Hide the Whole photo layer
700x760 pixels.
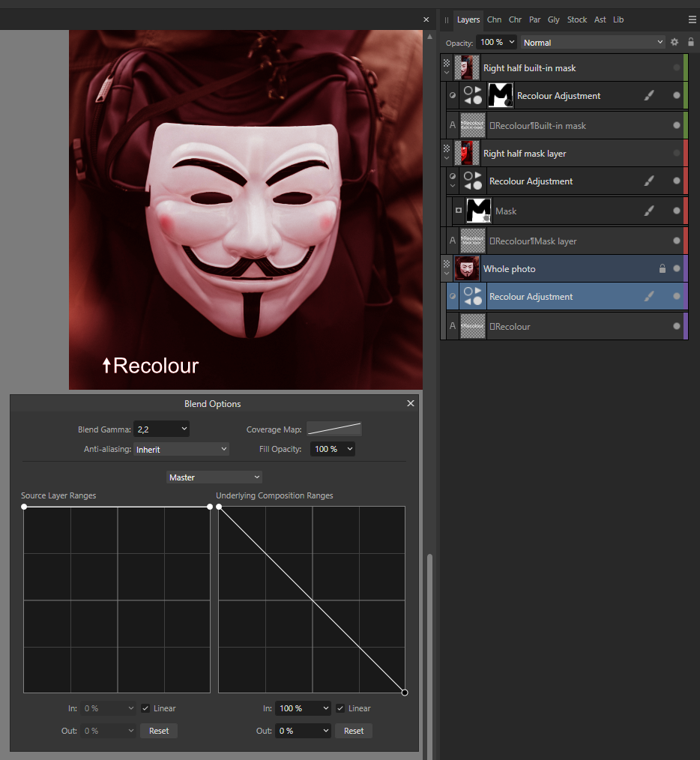676,268
